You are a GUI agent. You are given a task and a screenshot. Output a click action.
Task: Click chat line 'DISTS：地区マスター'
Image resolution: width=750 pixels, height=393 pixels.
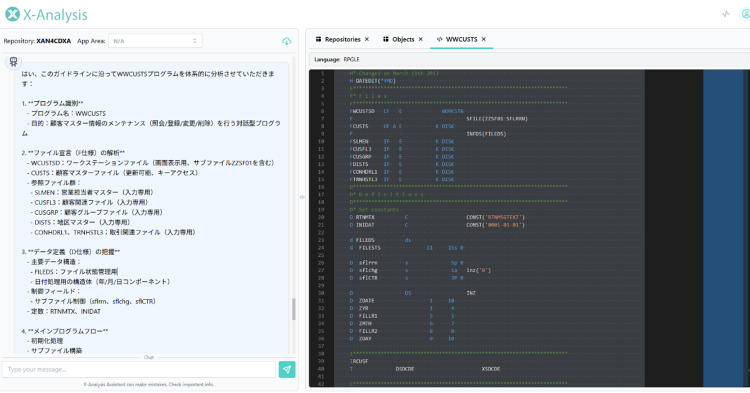pyautogui.click(x=81, y=222)
